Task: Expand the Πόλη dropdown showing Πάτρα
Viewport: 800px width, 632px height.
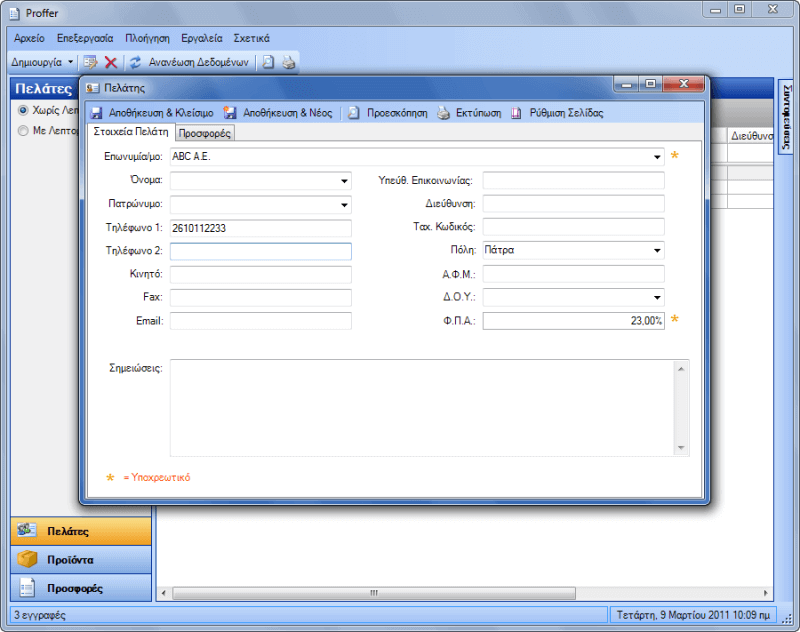Action: coord(657,250)
